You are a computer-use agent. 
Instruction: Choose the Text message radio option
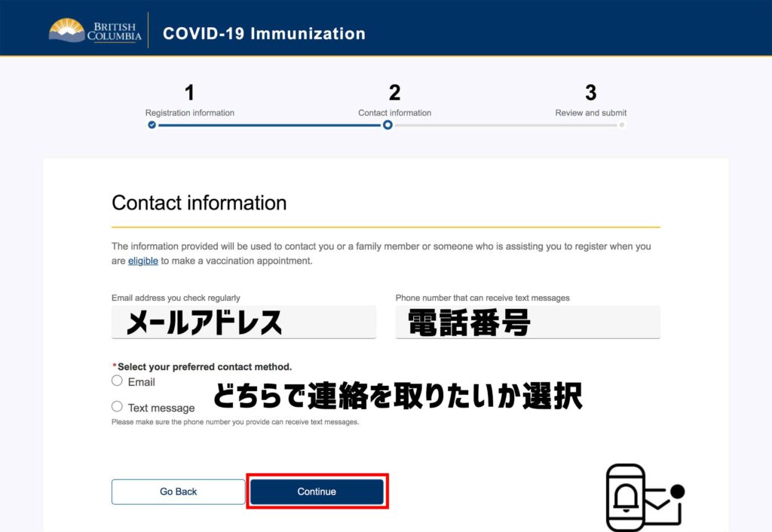(x=117, y=406)
